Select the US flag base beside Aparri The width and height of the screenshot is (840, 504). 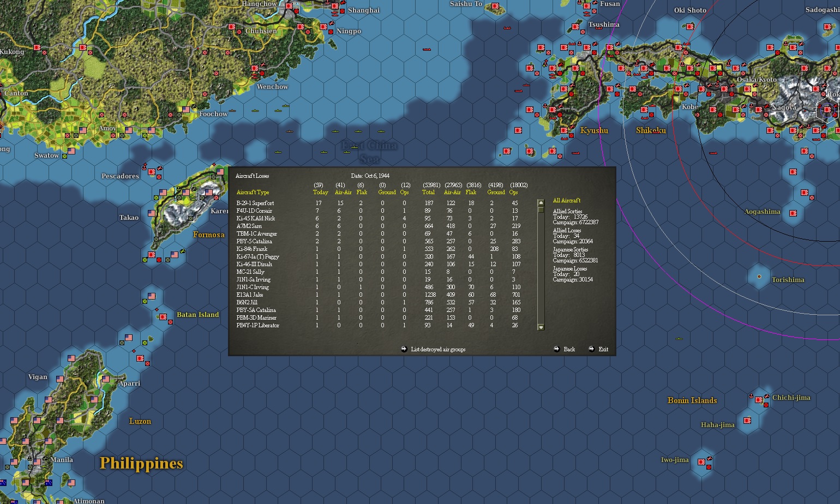click(x=106, y=379)
